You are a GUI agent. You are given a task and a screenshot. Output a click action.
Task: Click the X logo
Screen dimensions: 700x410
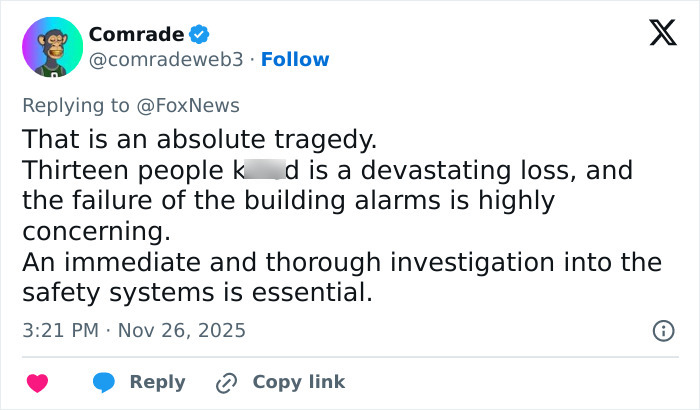point(656,34)
